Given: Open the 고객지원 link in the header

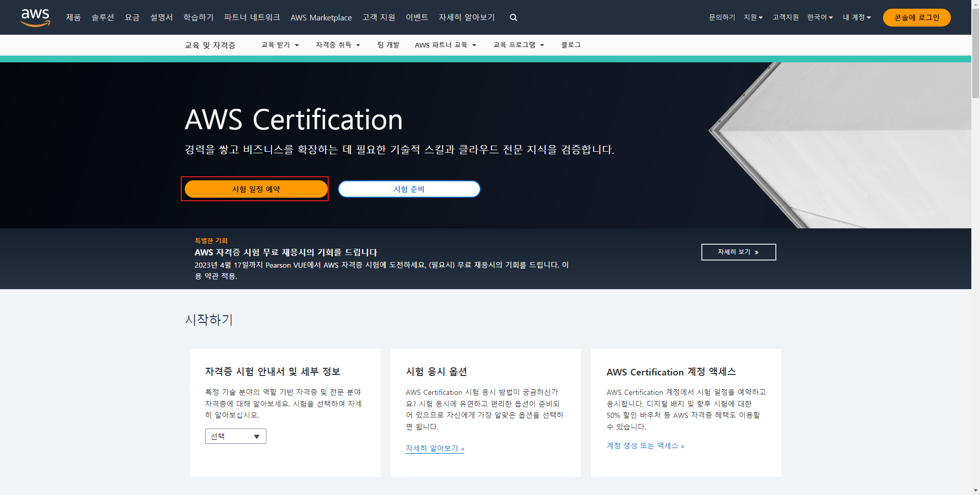Looking at the screenshot, I should tap(786, 17).
